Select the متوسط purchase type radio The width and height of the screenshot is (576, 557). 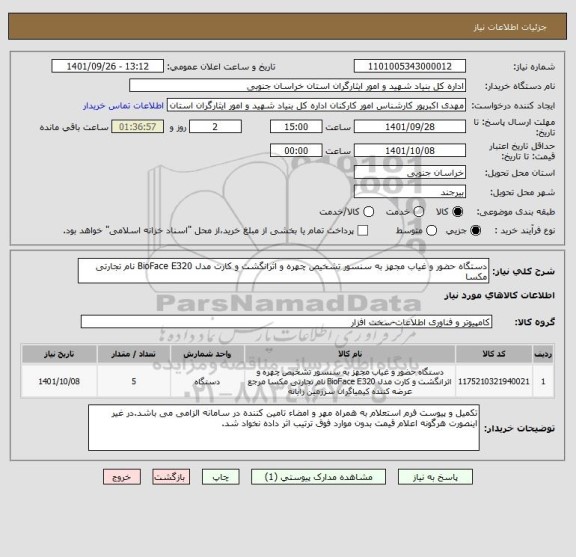[x=431, y=231]
